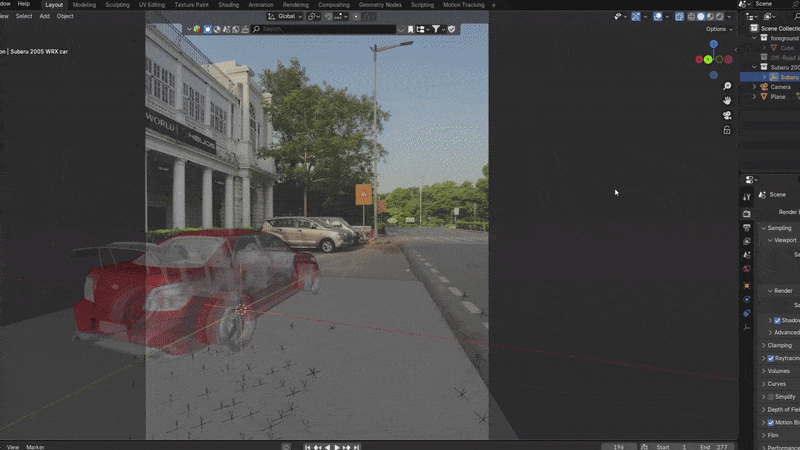This screenshot has width=800, height=450.
Task: Open snapping options dropdown
Action: tap(340, 16)
